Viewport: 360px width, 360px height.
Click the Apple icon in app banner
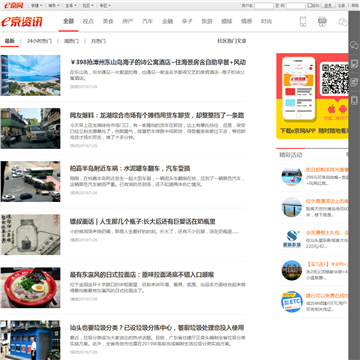click(x=331, y=109)
